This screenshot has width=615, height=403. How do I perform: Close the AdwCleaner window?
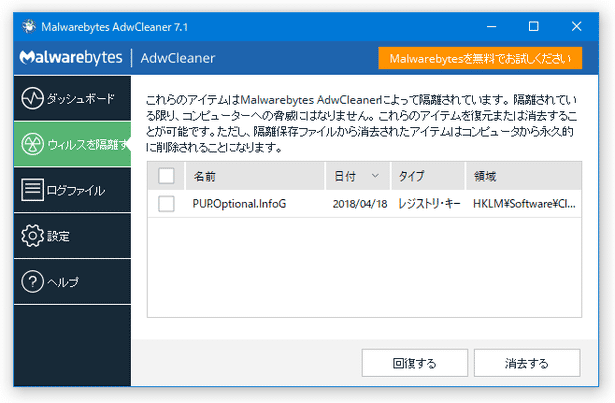(x=576, y=27)
